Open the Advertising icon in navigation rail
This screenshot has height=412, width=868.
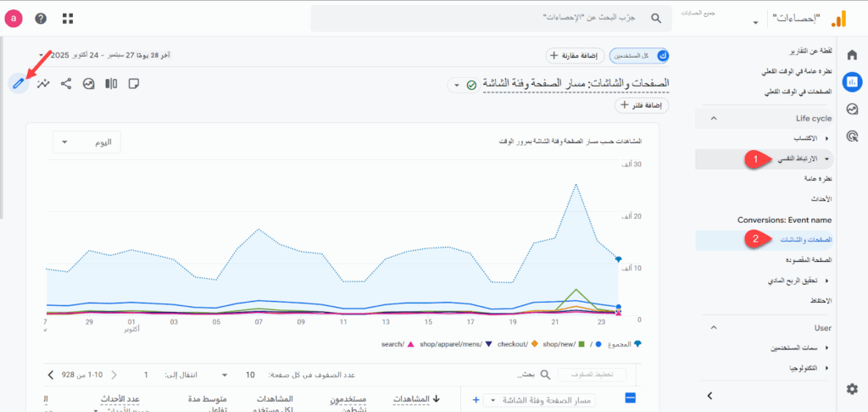pos(852,136)
